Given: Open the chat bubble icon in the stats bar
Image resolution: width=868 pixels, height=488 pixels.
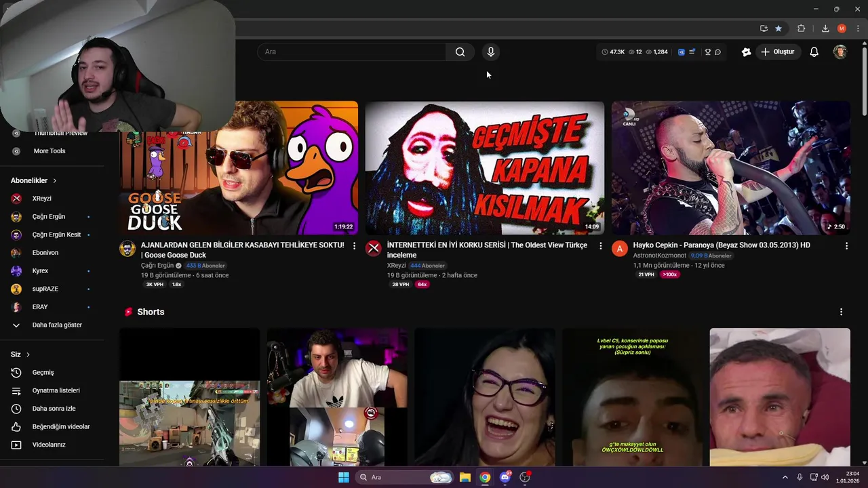Looking at the screenshot, I should coord(717,52).
